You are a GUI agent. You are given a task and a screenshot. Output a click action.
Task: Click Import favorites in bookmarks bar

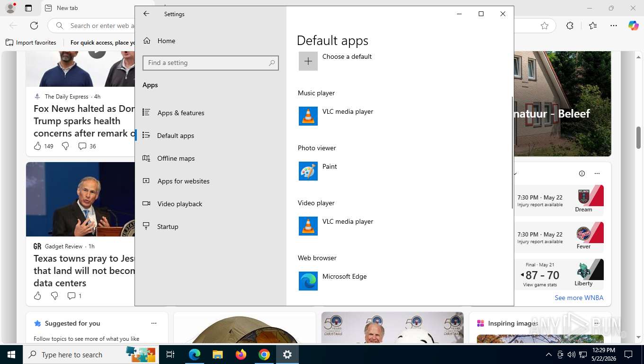(x=31, y=43)
